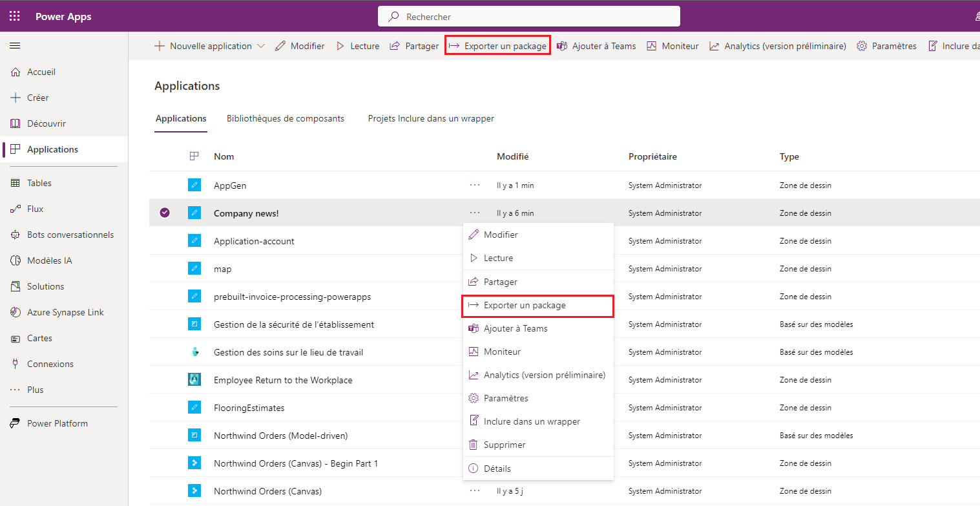
Task: Expand the Nouvelle application dropdown
Action: pyautogui.click(x=261, y=46)
